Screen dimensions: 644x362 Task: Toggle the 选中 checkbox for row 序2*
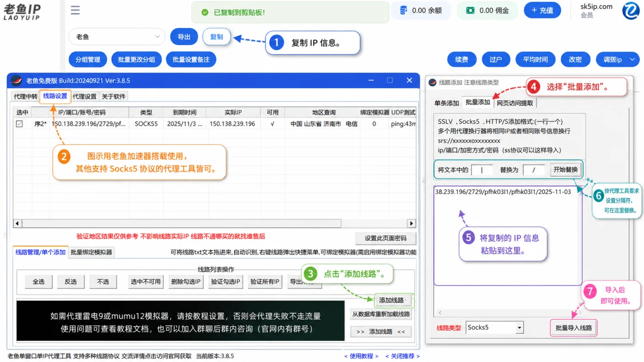coord(19,124)
